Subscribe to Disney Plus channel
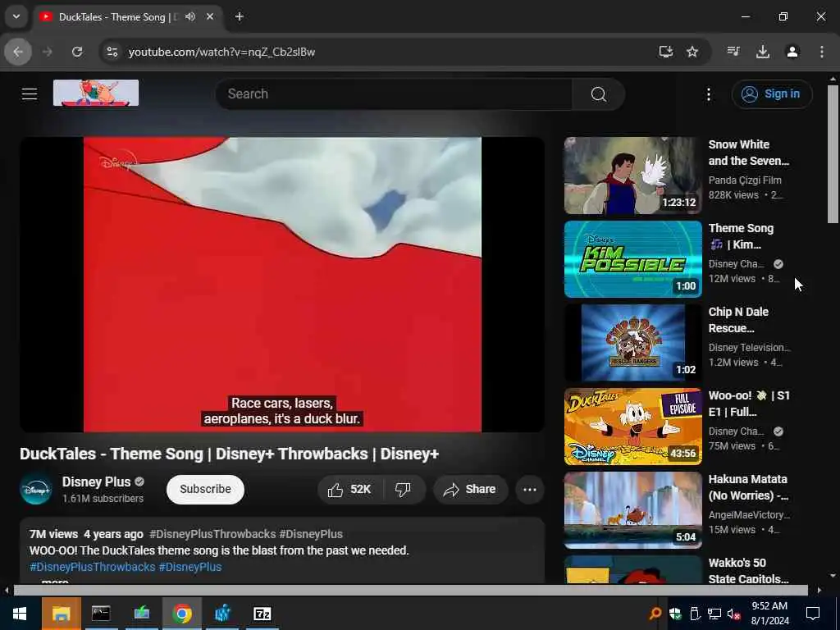This screenshot has width=840, height=630. pyautogui.click(x=205, y=489)
